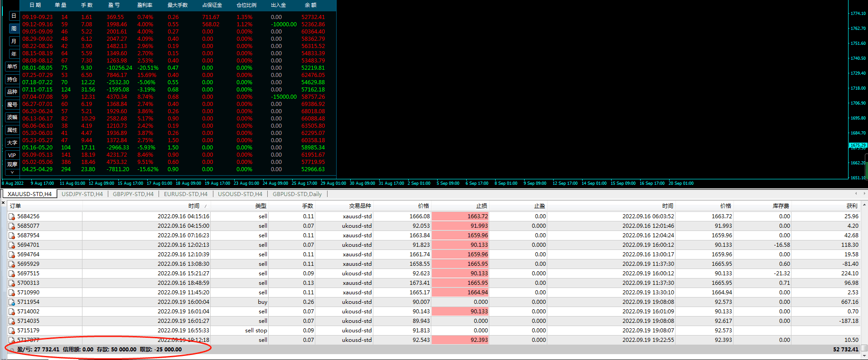Click the order icon beside order 5710990
This screenshot has height=360, width=868.
(x=12, y=293)
